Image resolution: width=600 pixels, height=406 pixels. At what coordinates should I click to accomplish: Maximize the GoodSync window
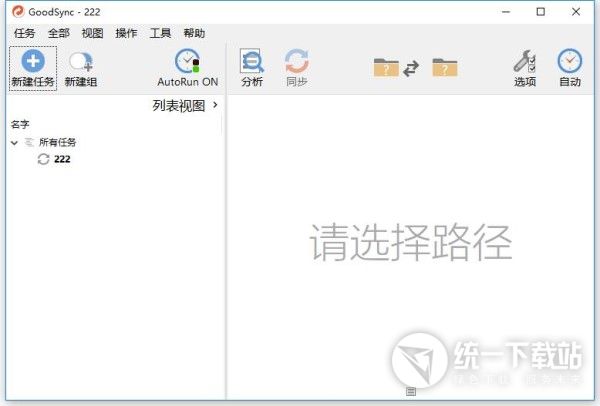click(541, 12)
